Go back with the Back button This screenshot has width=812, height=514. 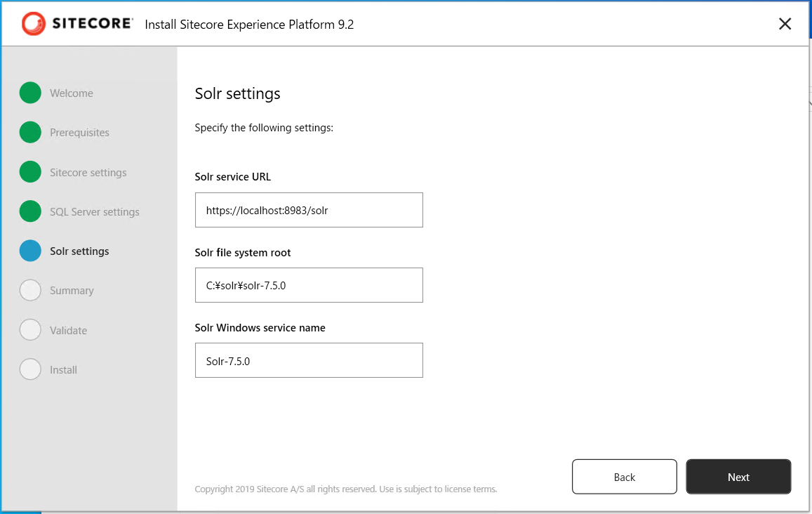pyautogui.click(x=624, y=477)
